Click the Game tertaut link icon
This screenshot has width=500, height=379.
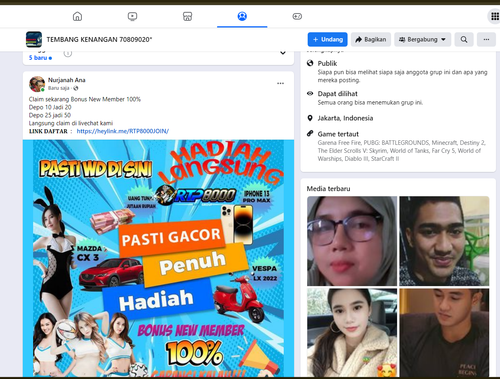[x=310, y=134]
